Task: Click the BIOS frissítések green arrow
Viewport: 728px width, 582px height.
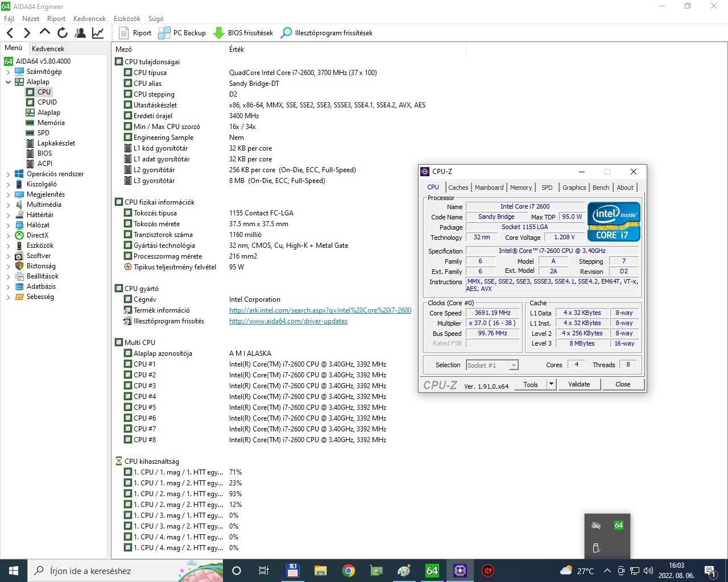Action: click(x=219, y=33)
